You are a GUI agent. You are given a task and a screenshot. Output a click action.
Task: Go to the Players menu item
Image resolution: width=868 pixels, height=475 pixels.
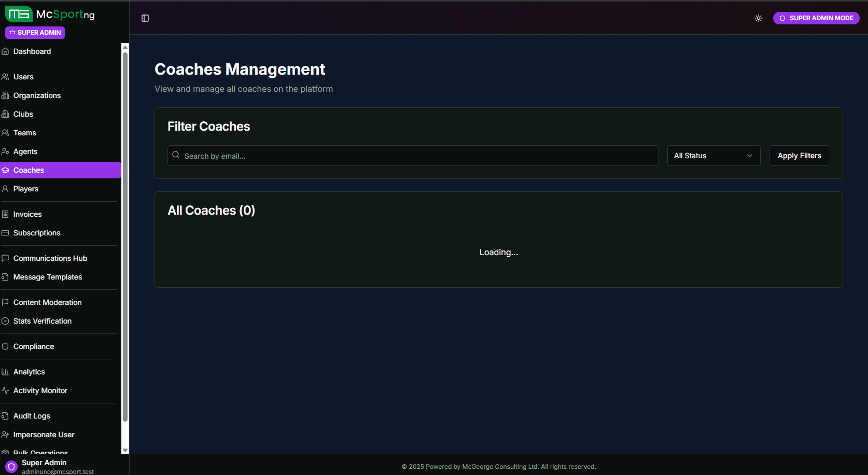26,189
